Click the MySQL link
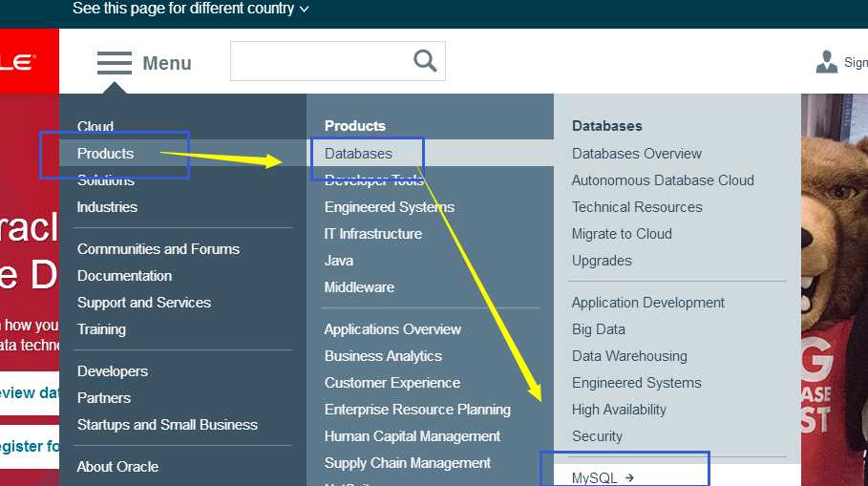Image resolution: width=868 pixels, height=486 pixels. tap(603, 477)
